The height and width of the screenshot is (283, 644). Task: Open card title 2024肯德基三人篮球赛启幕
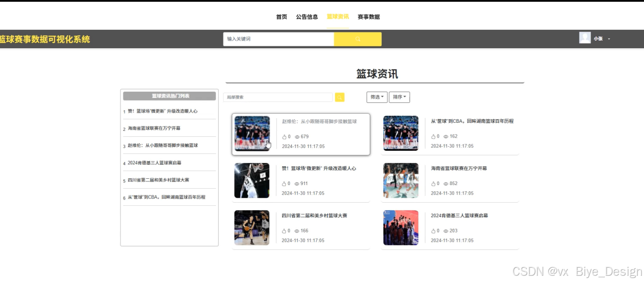coord(460,216)
